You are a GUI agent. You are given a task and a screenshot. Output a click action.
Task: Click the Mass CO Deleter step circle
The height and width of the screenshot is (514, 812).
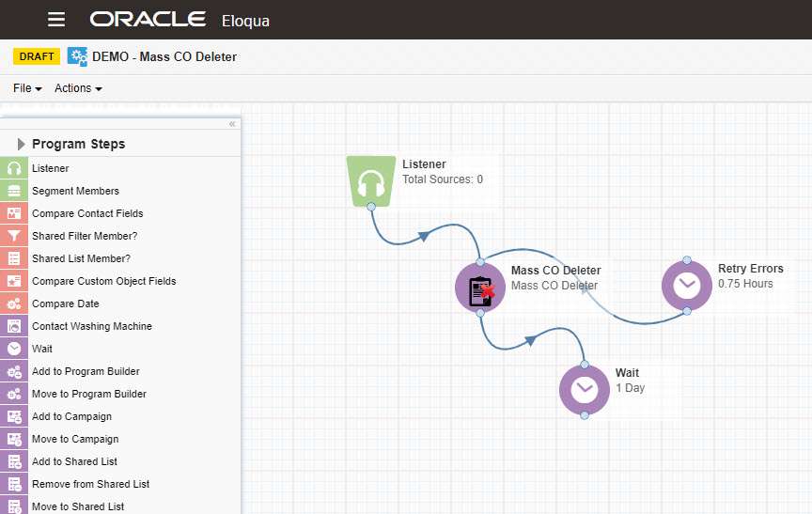(480, 288)
